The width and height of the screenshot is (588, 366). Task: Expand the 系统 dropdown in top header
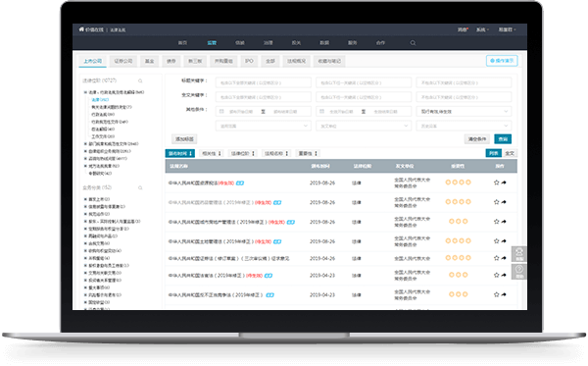[482, 29]
